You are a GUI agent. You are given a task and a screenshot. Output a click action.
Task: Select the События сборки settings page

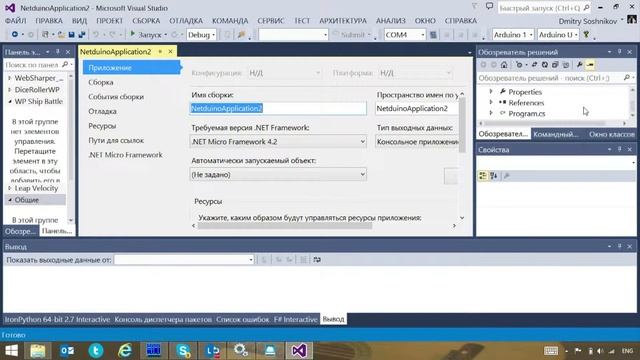coord(116,97)
